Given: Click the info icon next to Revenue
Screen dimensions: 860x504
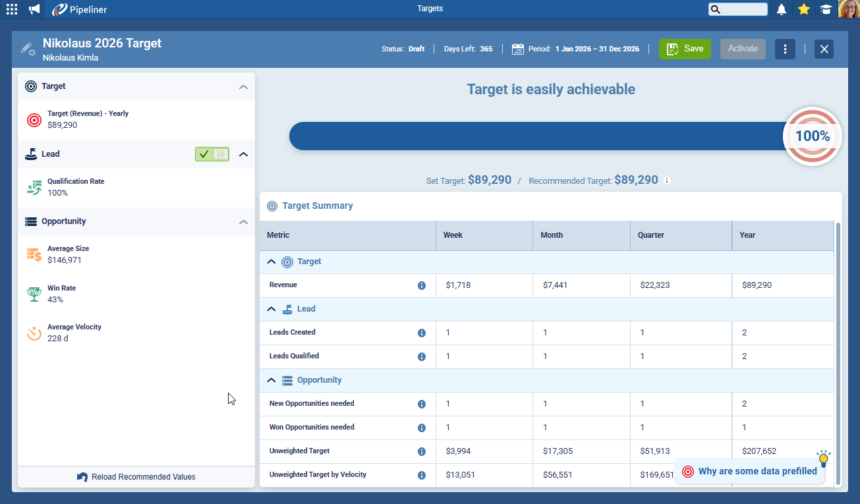Looking at the screenshot, I should [422, 286].
